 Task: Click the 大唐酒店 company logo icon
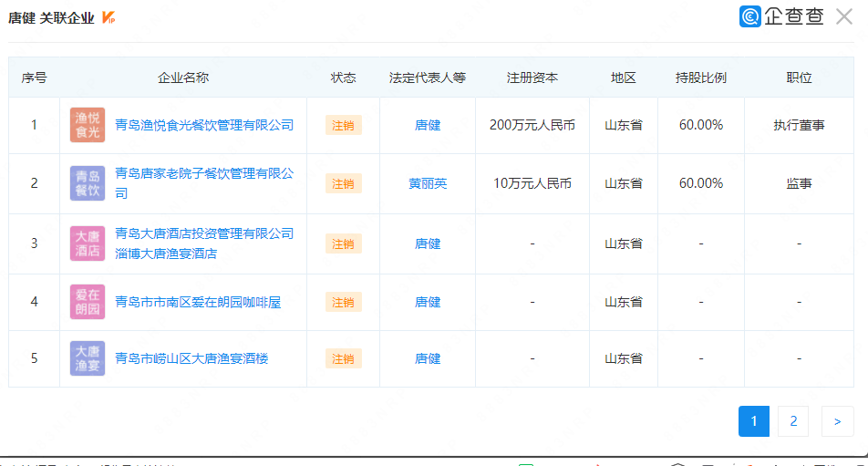point(88,243)
